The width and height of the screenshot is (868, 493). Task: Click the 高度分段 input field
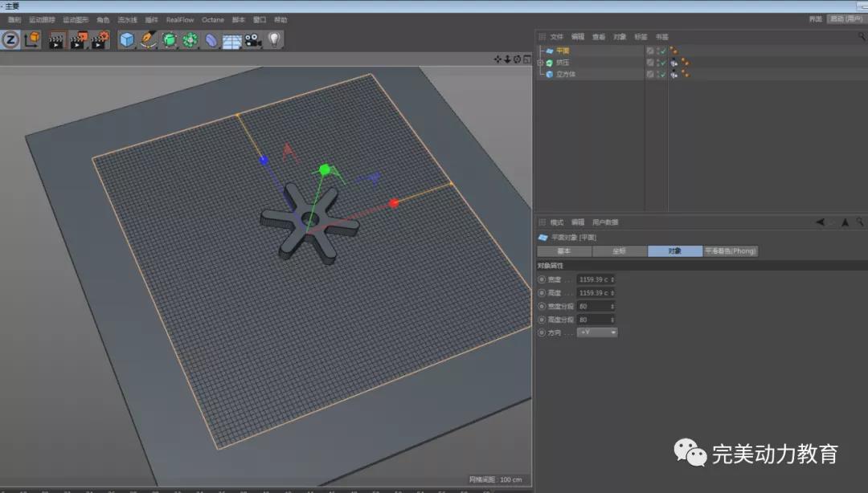[x=593, y=320]
